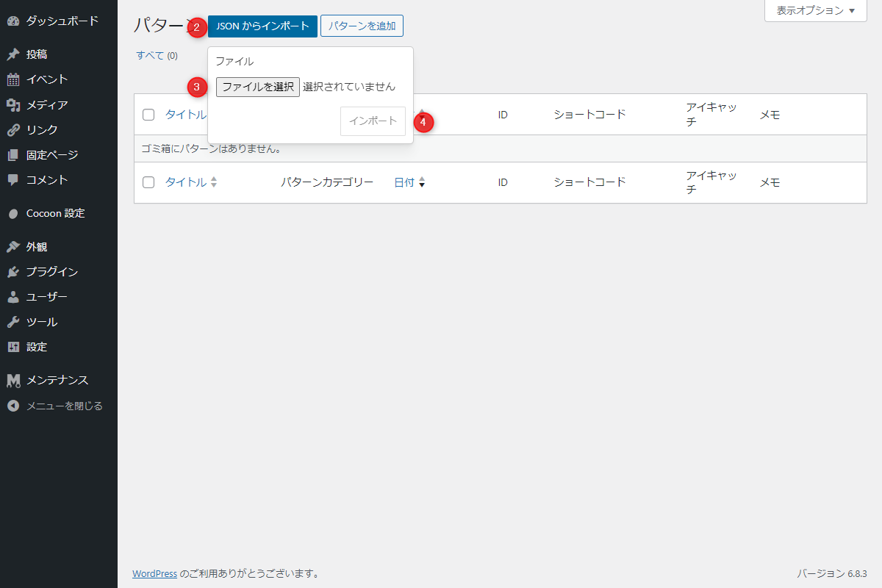Click the JSON からインポート button

click(263, 26)
